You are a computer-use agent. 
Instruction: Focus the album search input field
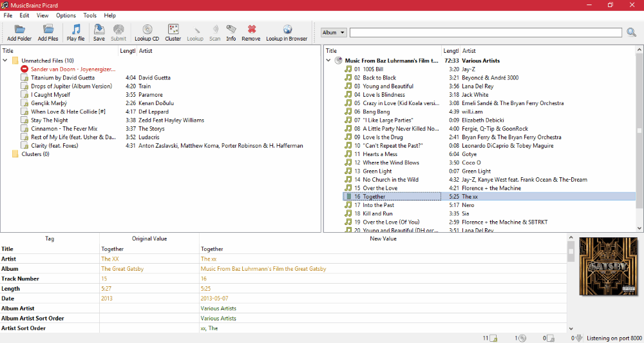[x=486, y=32]
